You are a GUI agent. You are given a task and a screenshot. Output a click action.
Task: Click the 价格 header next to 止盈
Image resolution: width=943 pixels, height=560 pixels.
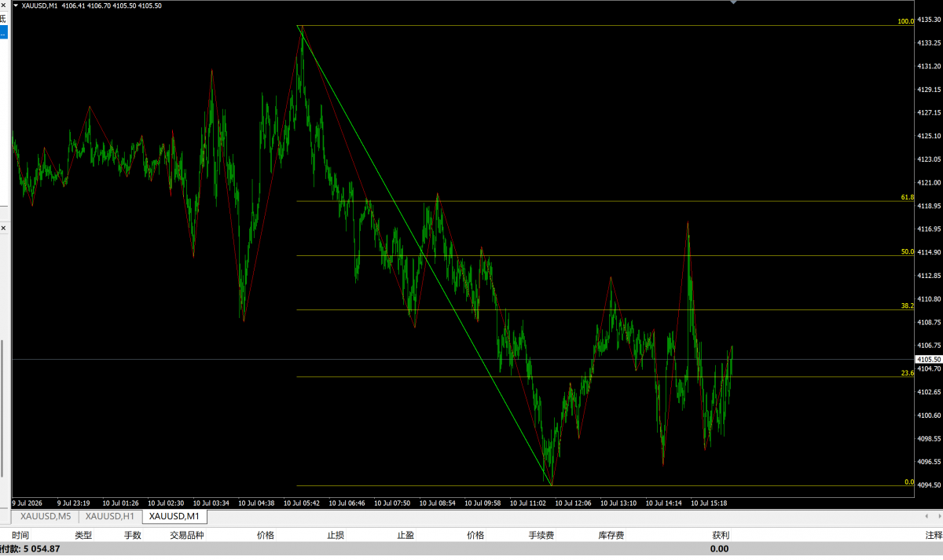pos(475,536)
